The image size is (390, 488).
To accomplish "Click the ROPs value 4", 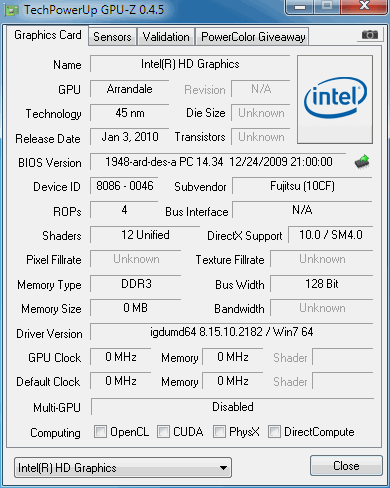I will (124, 210).
